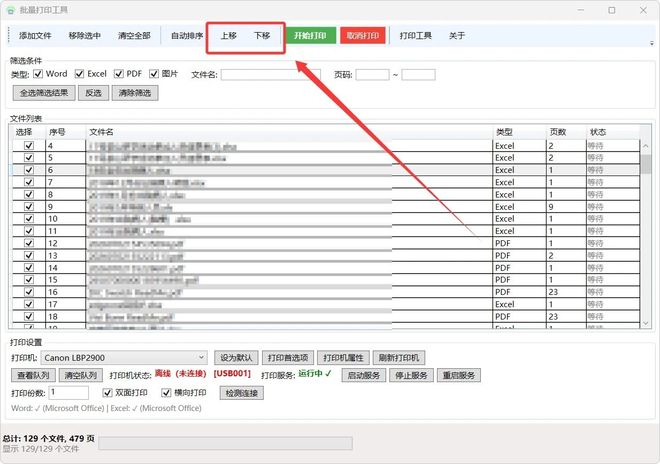Uncheck the row 12 selection checkbox
Viewport: 660px width, 464px height.
[29, 243]
